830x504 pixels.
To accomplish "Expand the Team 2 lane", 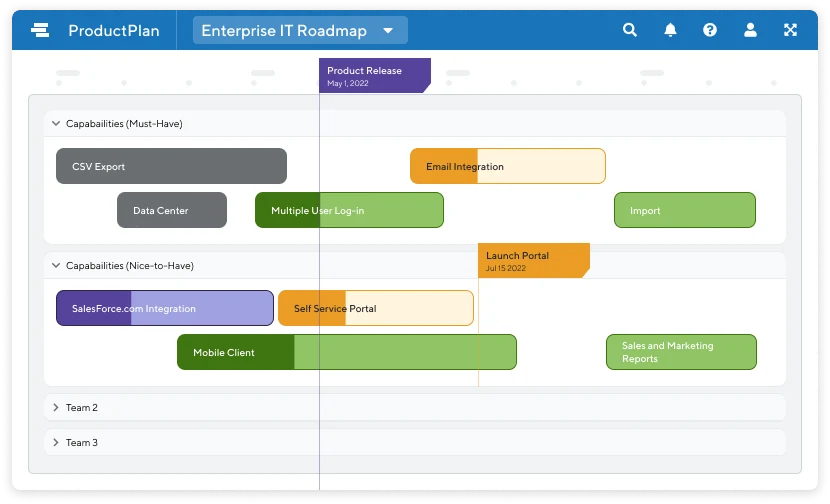I will pos(56,407).
